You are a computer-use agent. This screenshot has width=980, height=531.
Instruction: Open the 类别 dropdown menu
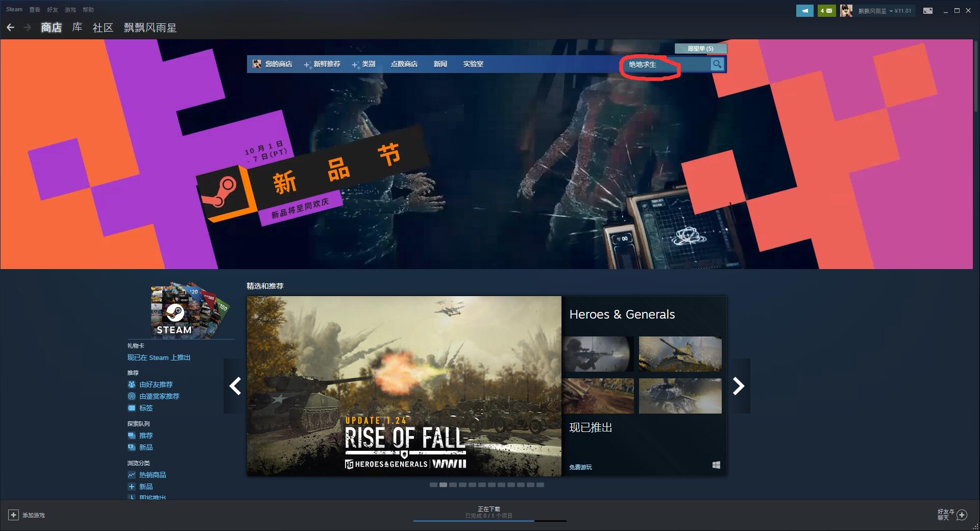[x=363, y=64]
